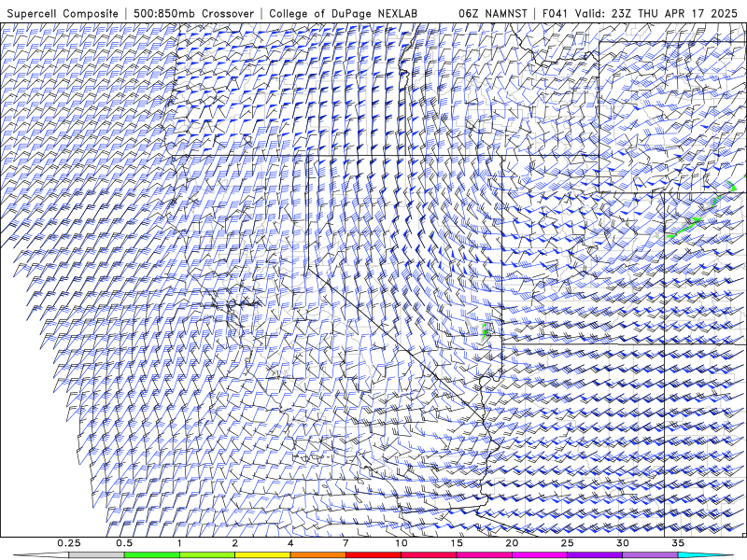Click 'College of DuPage NEXLAB' text
747x560 pixels.
click(343, 14)
